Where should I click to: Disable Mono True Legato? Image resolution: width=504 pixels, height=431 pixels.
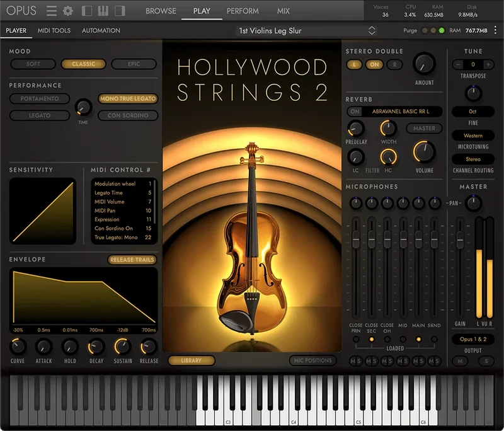point(128,99)
